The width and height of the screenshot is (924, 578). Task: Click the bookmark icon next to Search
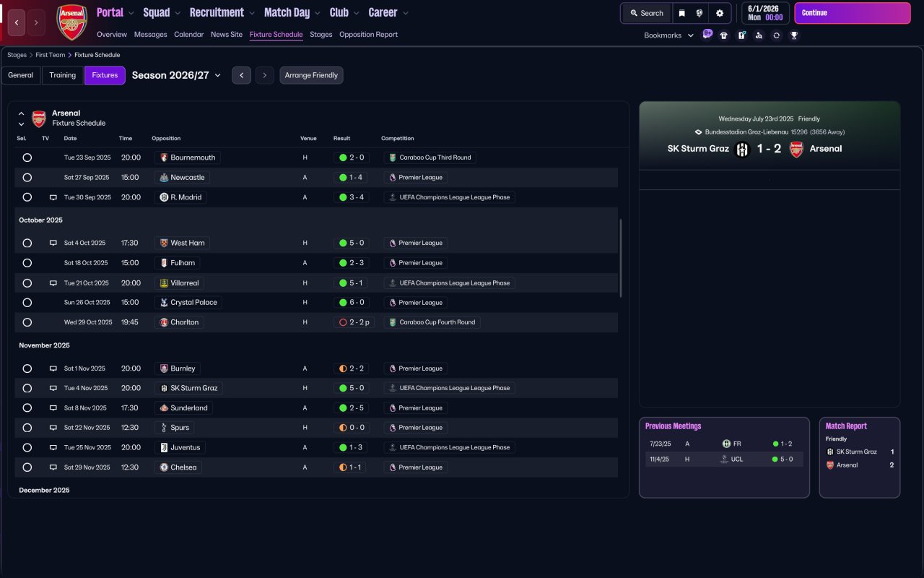click(x=681, y=13)
